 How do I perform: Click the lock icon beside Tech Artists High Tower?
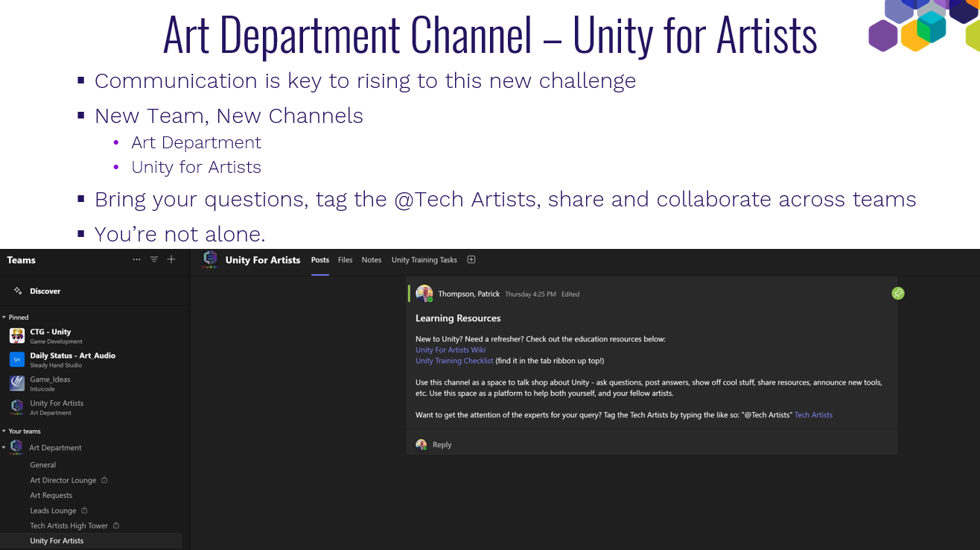(x=116, y=525)
